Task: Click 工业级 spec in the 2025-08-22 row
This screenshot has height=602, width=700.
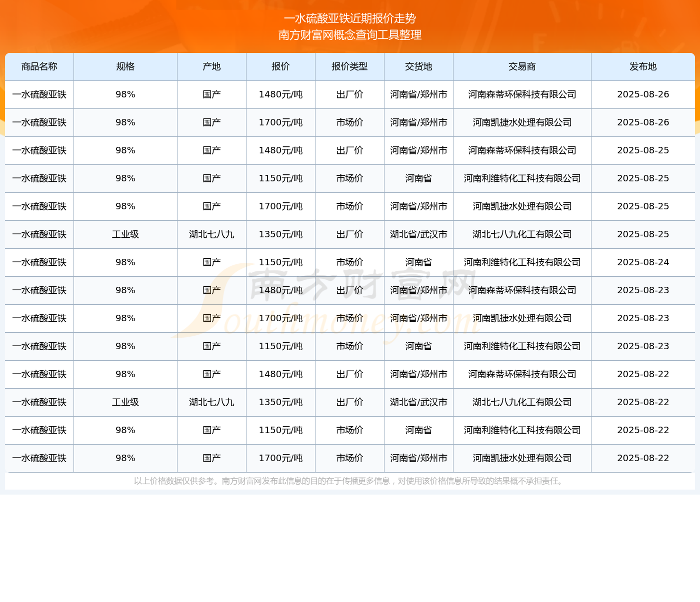Action: [125, 402]
